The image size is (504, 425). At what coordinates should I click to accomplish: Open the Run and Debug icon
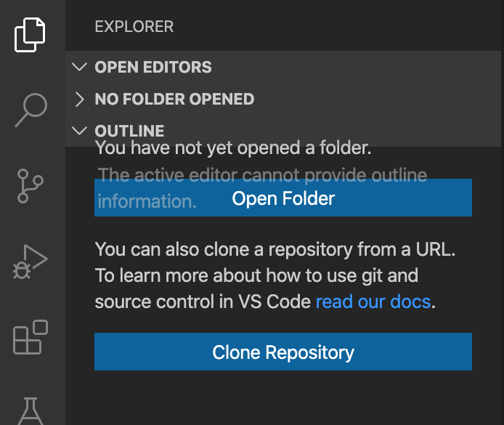[x=31, y=262]
